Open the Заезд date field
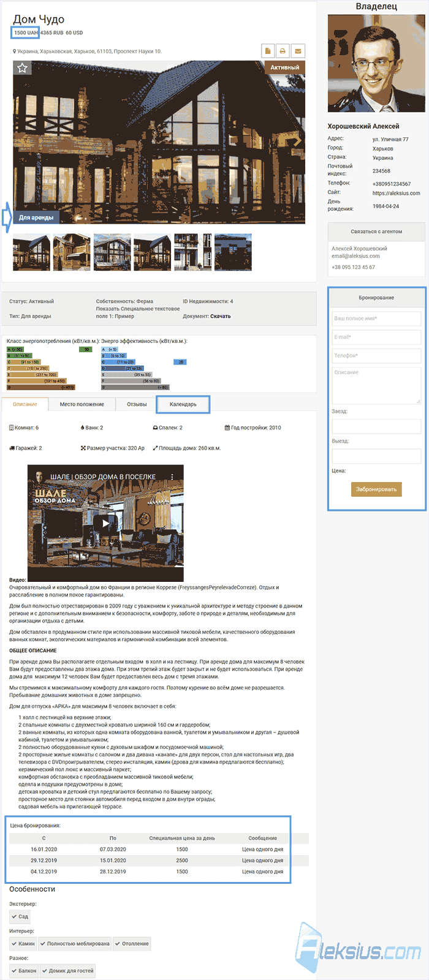 coord(376,426)
